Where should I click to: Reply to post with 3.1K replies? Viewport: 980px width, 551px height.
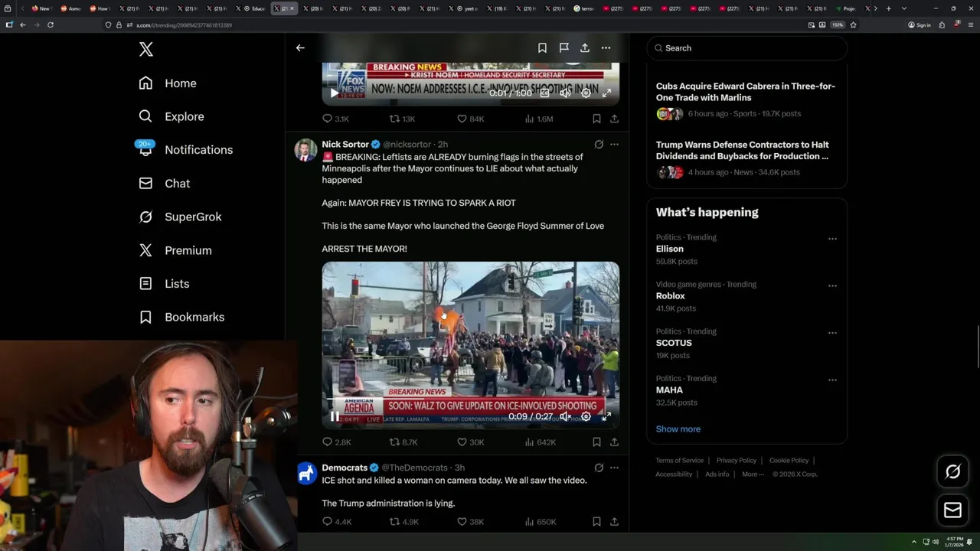[x=335, y=119]
